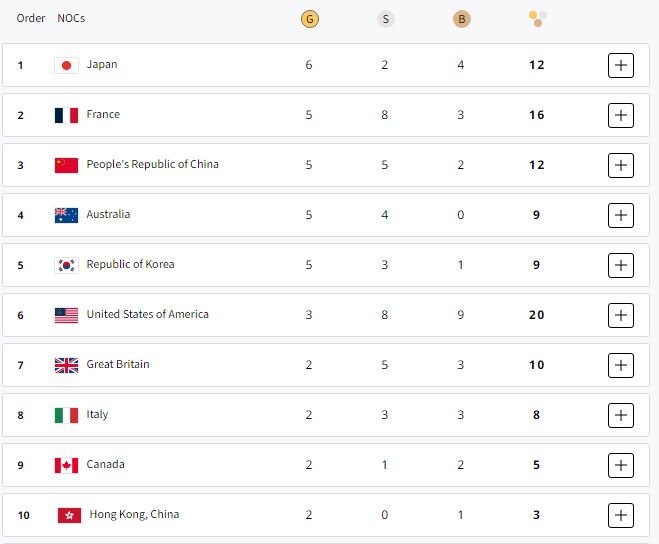
Task: Click the Hong Kong, China flag icon
Action: point(69,515)
